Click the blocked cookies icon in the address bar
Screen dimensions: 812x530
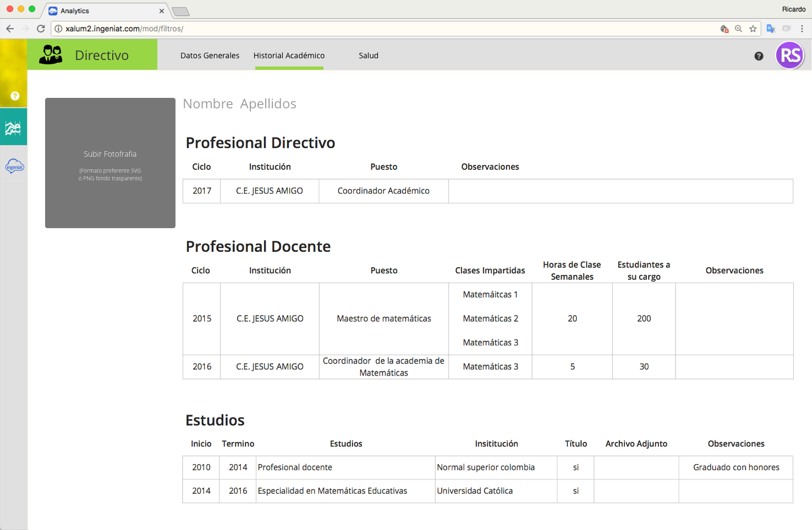(725, 29)
